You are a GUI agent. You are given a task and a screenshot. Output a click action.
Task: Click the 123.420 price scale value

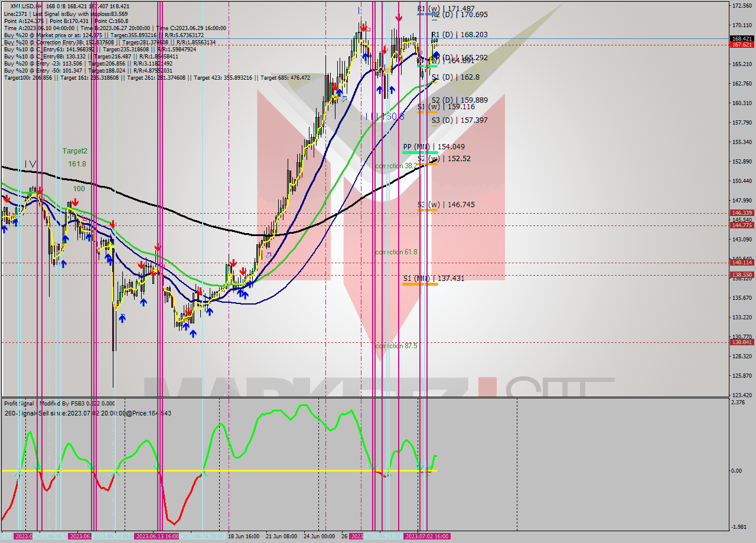point(741,395)
